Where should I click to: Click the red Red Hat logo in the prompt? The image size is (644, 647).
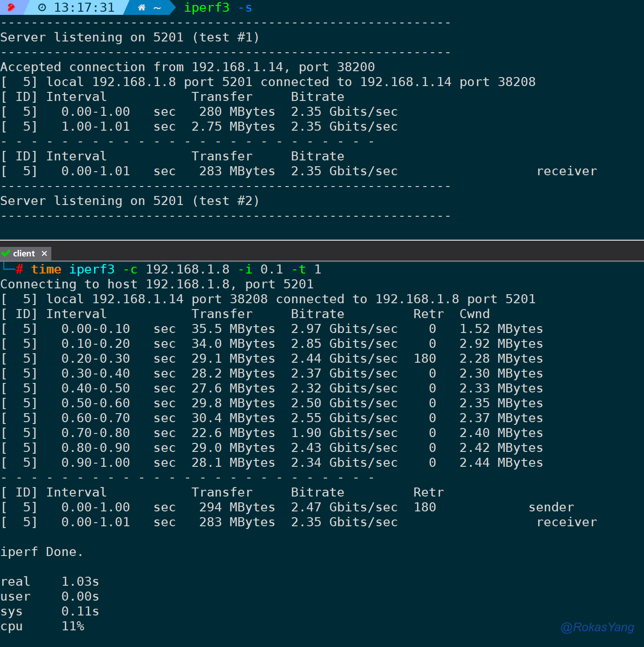11,7
